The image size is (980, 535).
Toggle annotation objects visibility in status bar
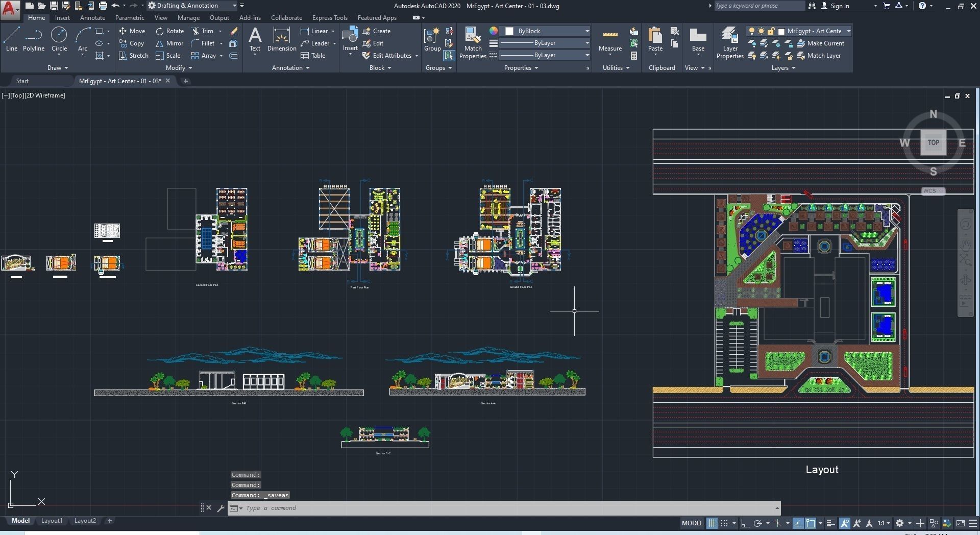click(845, 523)
